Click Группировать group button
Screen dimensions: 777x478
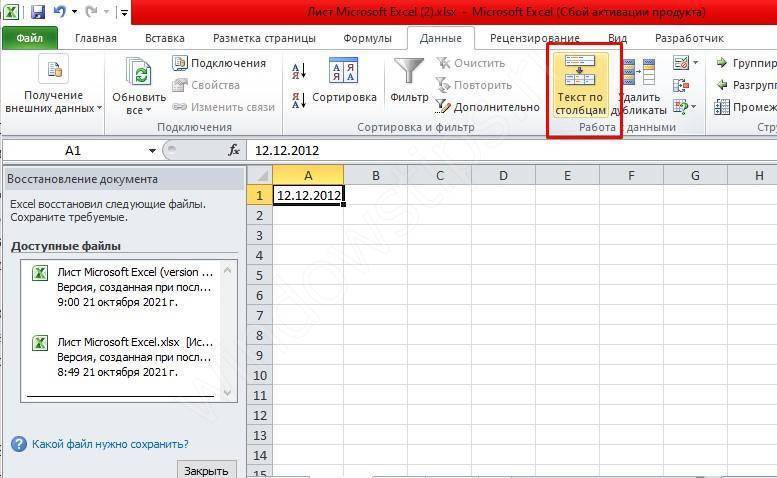(x=745, y=63)
